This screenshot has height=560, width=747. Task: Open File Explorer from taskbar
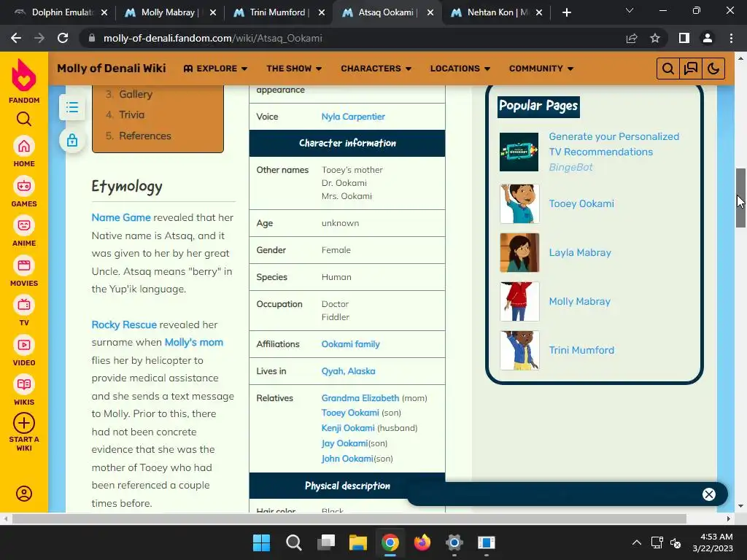pos(357,542)
